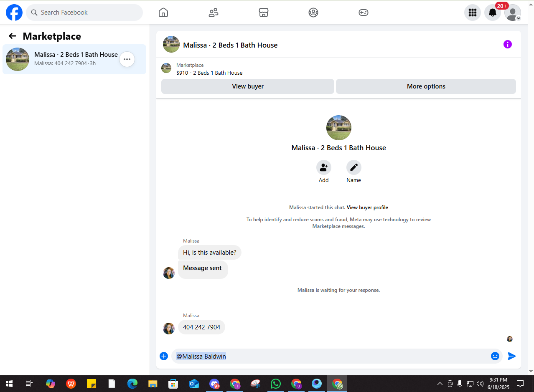Click the 'Message sent' bubble
Image resolution: width=534 pixels, height=392 pixels.
203,269
